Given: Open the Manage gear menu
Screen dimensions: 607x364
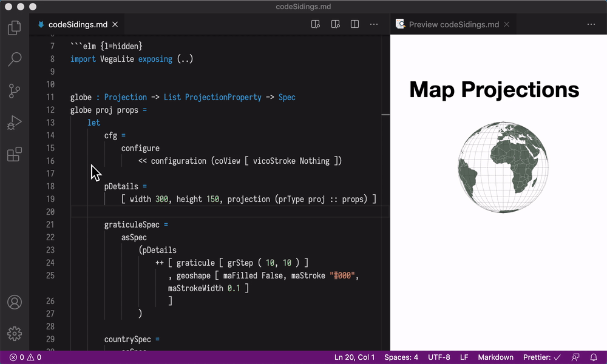Looking at the screenshot, I should [15, 334].
